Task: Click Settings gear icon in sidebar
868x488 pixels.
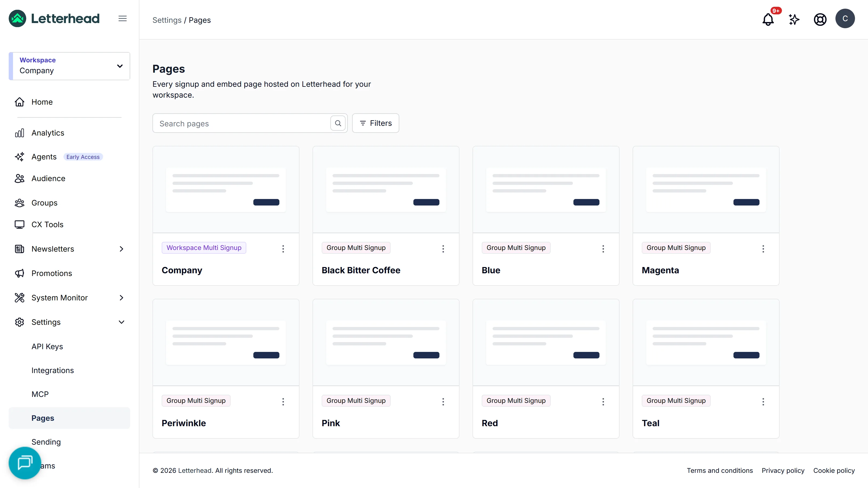Action: 20,322
